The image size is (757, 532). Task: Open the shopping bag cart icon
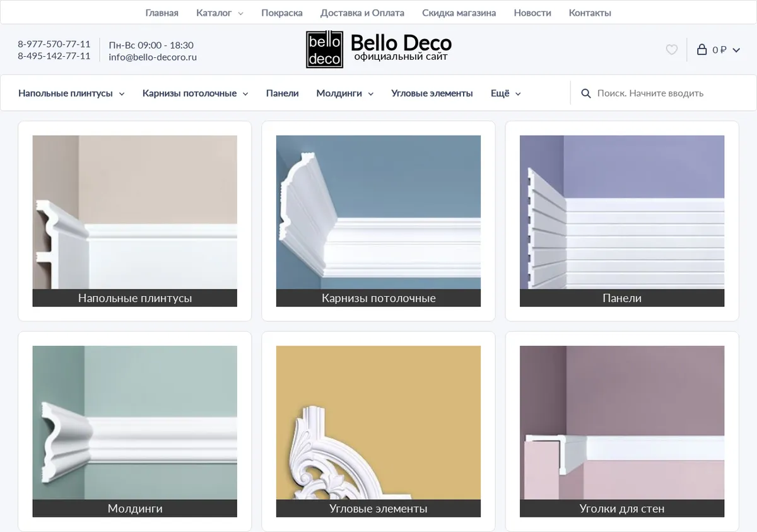coord(701,50)
